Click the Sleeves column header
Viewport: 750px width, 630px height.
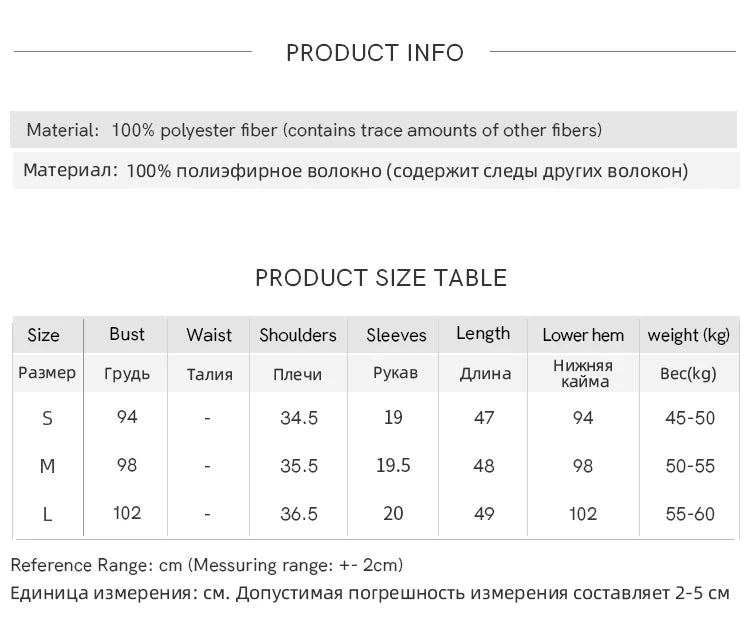point(396,335)
